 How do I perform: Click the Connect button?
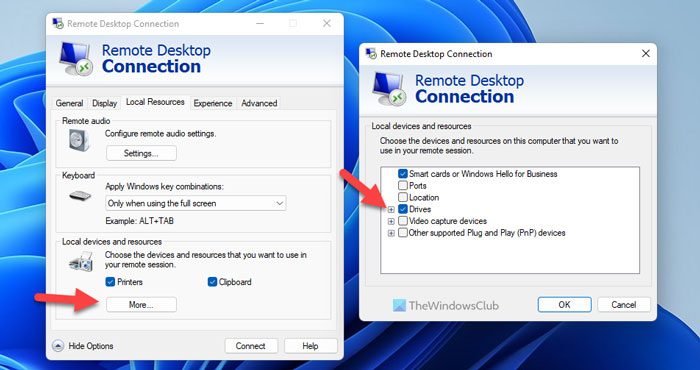point(251,346)
